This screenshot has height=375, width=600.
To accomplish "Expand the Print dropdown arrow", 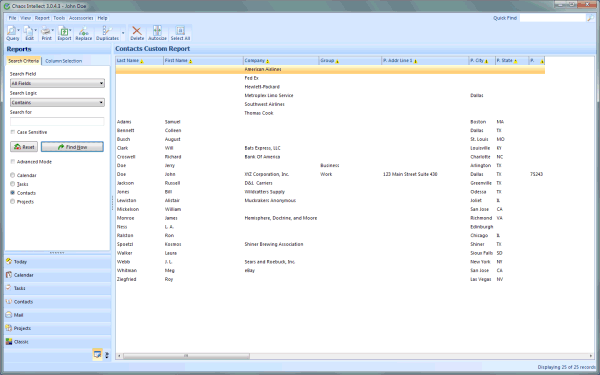I will (52, 30).
